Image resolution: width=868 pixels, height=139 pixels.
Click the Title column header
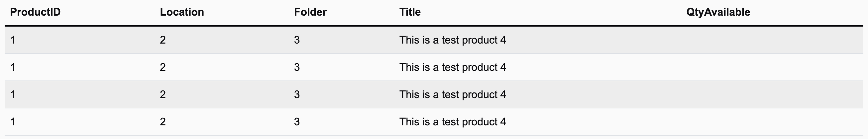click(x=410, y=12)
